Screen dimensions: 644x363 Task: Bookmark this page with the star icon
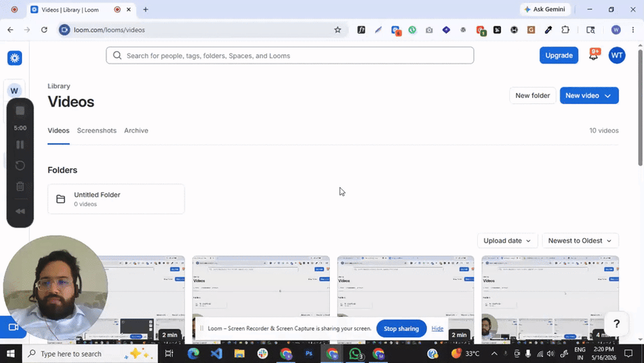(x=337, y=30)
